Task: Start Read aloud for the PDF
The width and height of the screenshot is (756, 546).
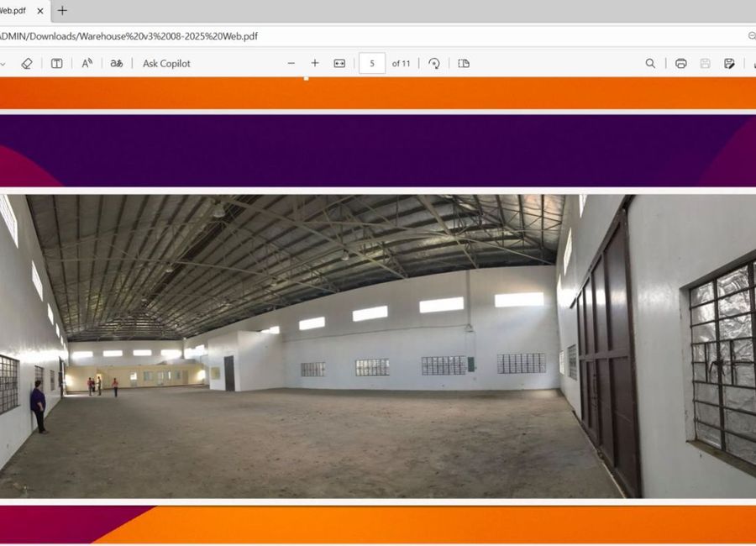Action: (x=87, y=64)
